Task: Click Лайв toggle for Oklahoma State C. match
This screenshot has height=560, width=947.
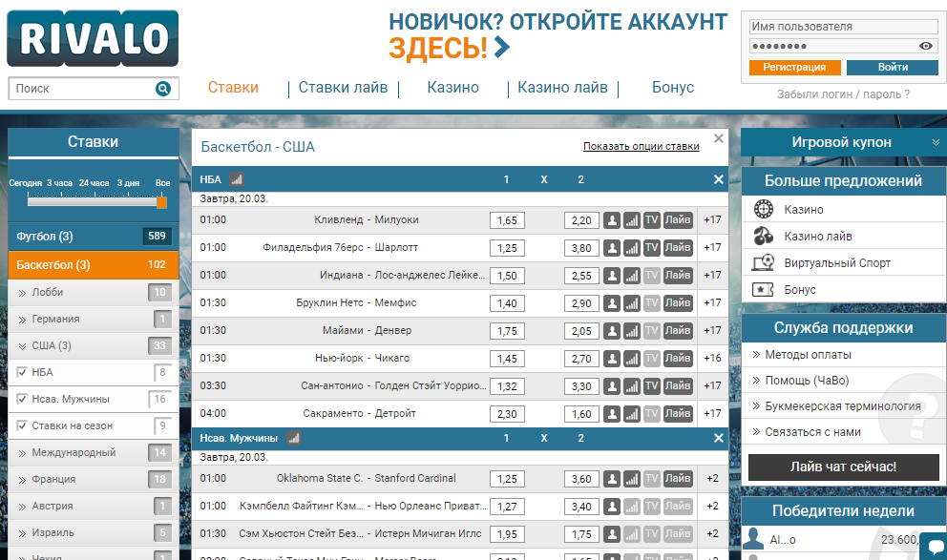Action: coord(678,479)
